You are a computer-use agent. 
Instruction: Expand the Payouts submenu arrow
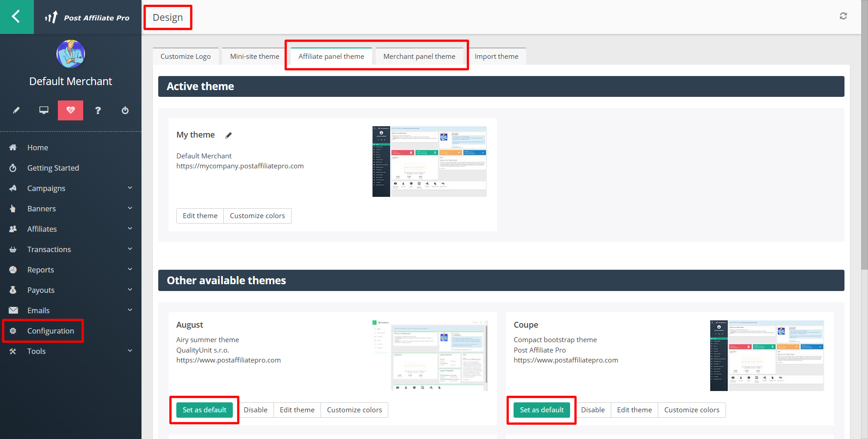tap(130, 290)
